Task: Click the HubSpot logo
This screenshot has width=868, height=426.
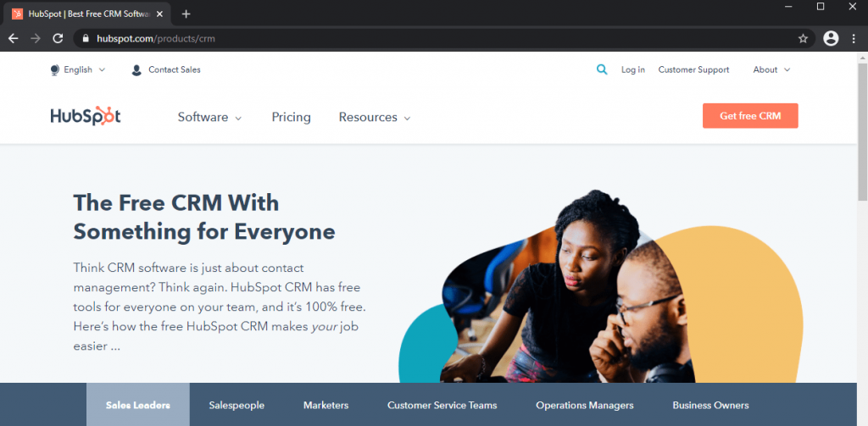Action: click(86, 116)
